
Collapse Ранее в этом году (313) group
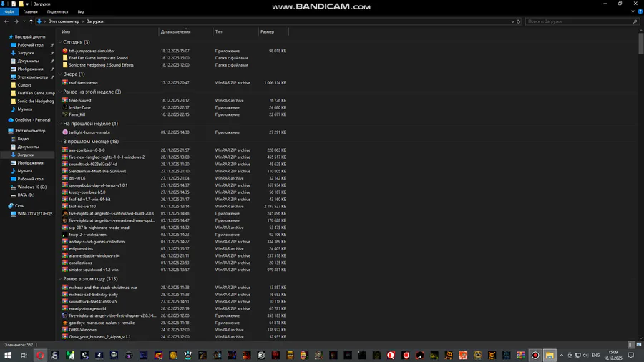tap(60, 279)
